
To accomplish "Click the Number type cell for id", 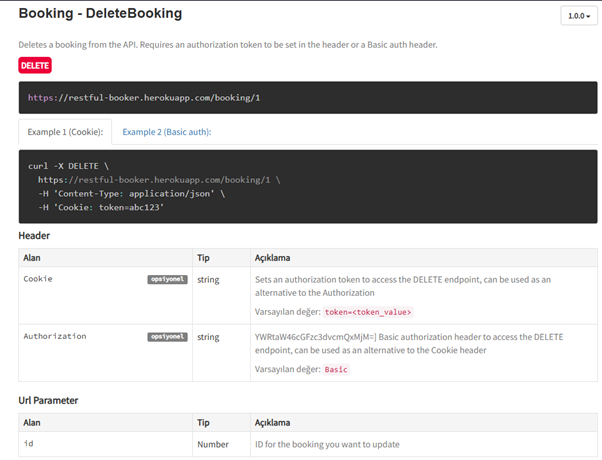I will click(215, 443).
